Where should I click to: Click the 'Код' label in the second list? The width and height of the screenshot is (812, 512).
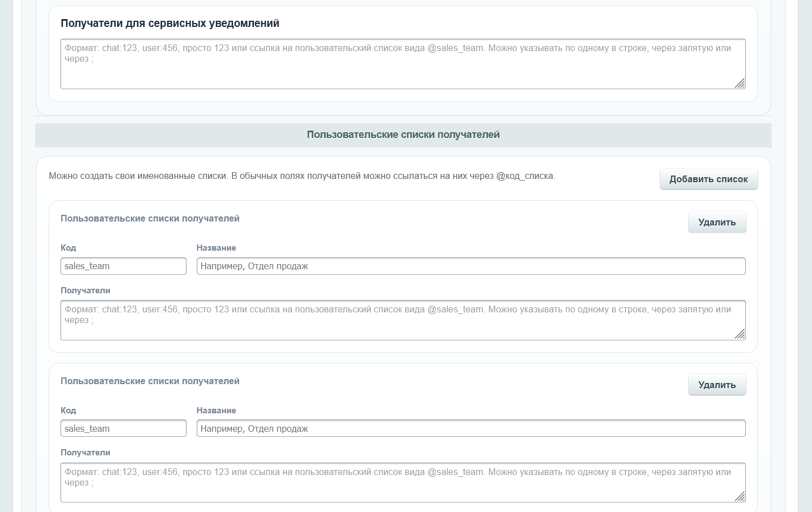pyautogui.click(x=68, y=410)
